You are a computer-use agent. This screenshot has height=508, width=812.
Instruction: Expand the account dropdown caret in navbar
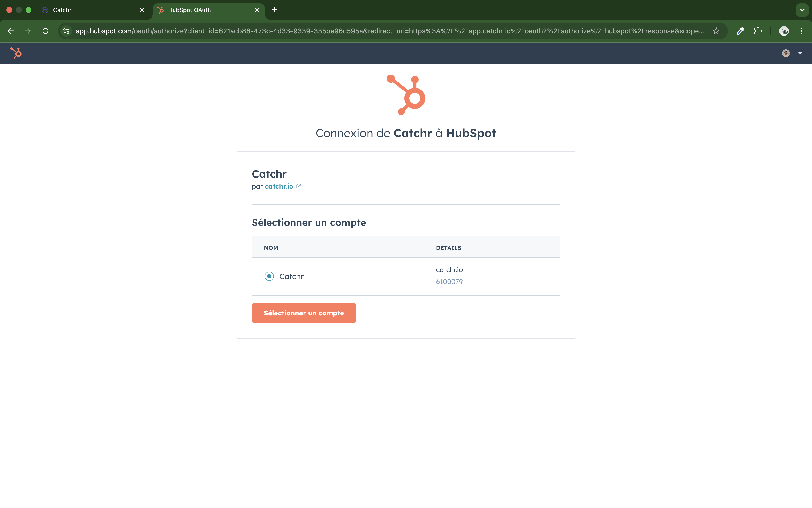800,53
